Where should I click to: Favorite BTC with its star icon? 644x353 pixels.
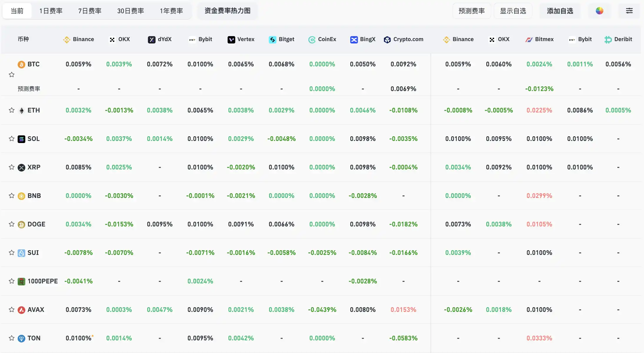point(11,75)
